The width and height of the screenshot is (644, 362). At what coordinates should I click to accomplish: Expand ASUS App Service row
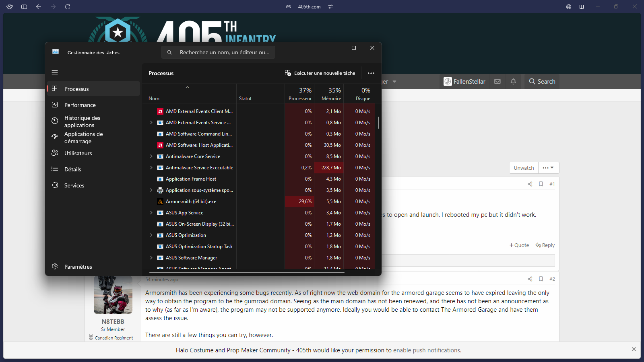(x=151, y=213)
